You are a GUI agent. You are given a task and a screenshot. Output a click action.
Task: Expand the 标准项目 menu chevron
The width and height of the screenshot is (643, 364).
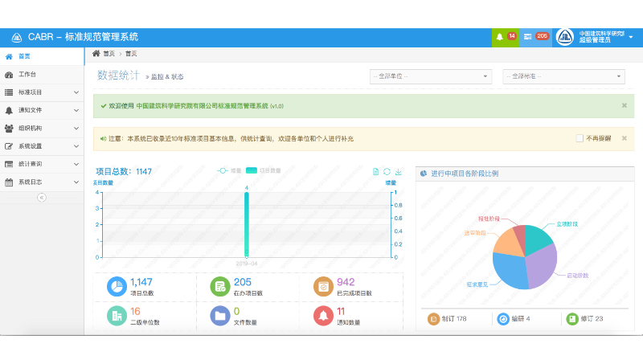point(76,92)
